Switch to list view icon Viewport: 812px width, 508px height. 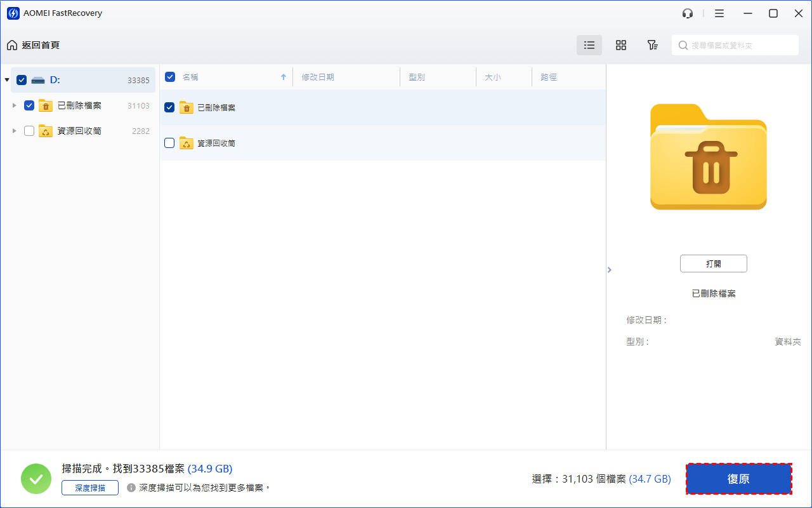[x=589, y=45]
